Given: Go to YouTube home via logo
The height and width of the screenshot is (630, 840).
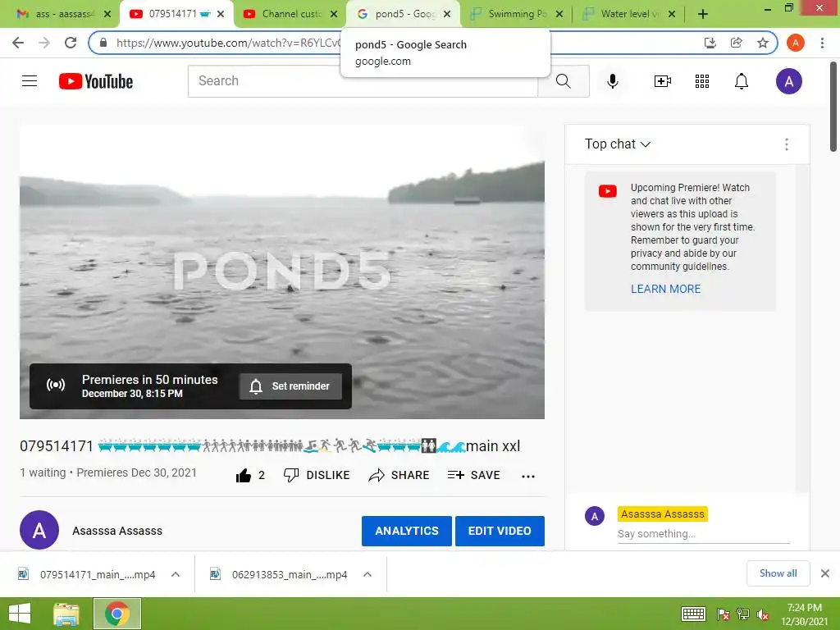Looking at the screenshot, I should tap(96, 81).
